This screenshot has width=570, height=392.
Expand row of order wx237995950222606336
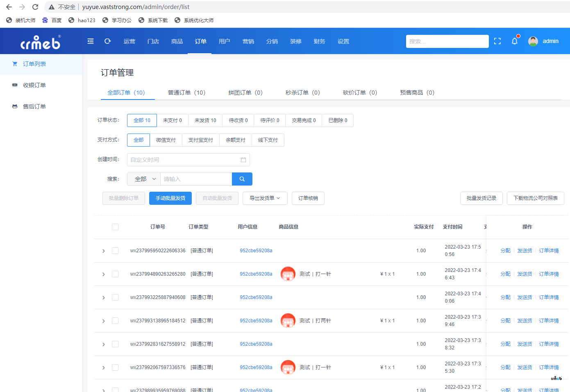(103, 251)
